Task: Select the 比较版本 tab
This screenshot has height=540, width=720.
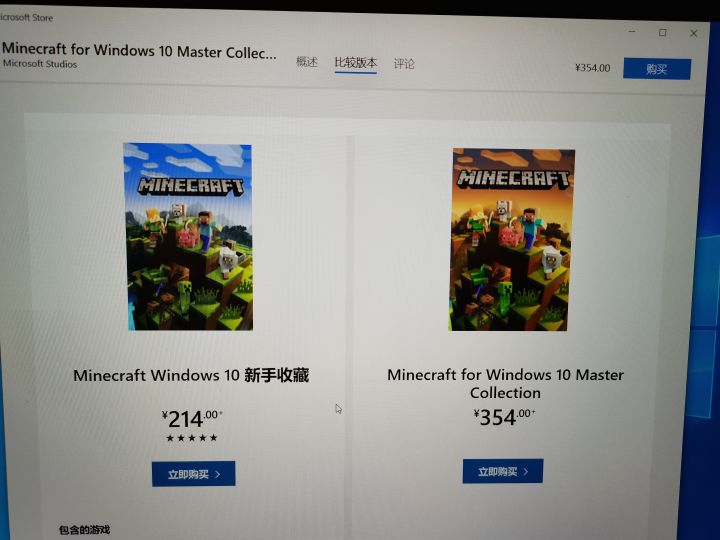Action: tap(356, 62)
